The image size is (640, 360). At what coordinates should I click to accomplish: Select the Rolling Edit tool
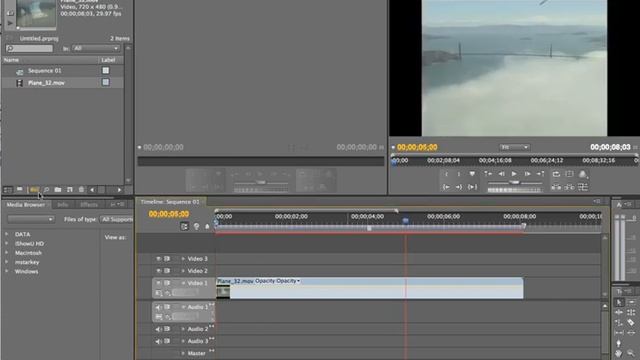(x=631, y=312)
